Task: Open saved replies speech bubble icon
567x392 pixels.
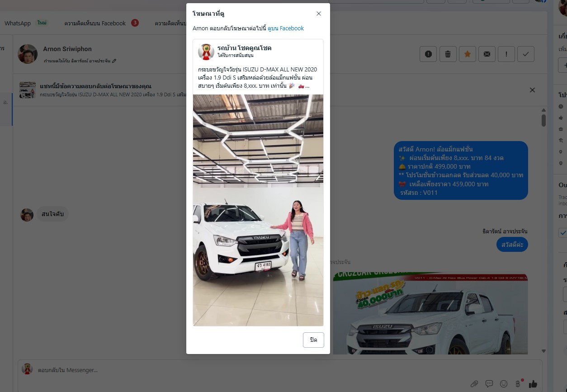Action: pyautogui.click(x=489, y=384)
